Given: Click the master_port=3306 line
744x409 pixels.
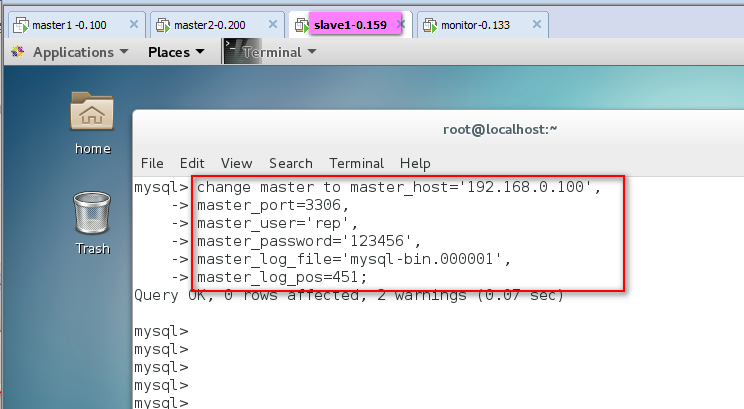Looking at the screenshot, I should click(x=273, y=205).
